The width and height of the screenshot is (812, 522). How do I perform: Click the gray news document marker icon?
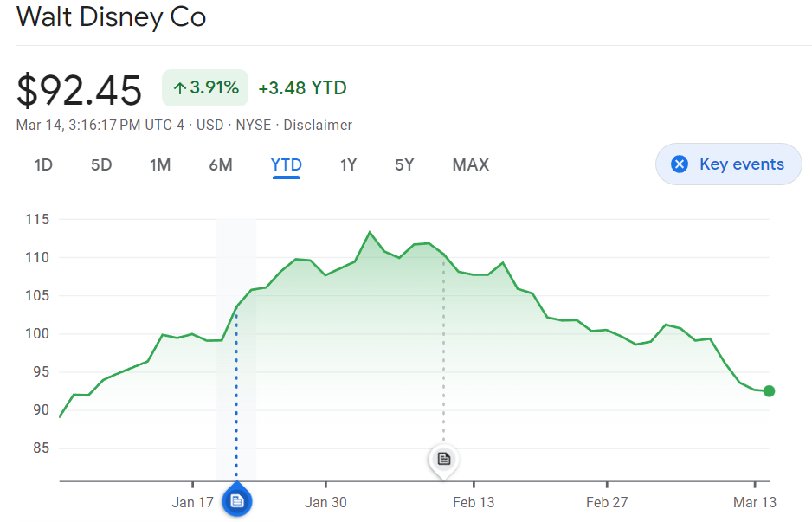coord(443,458)
